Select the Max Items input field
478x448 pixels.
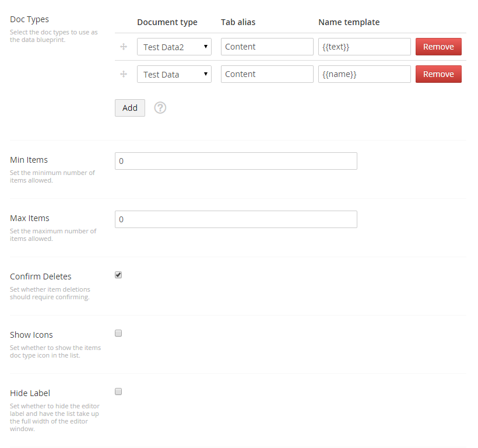pyautogui.click(x=236, y=219)
